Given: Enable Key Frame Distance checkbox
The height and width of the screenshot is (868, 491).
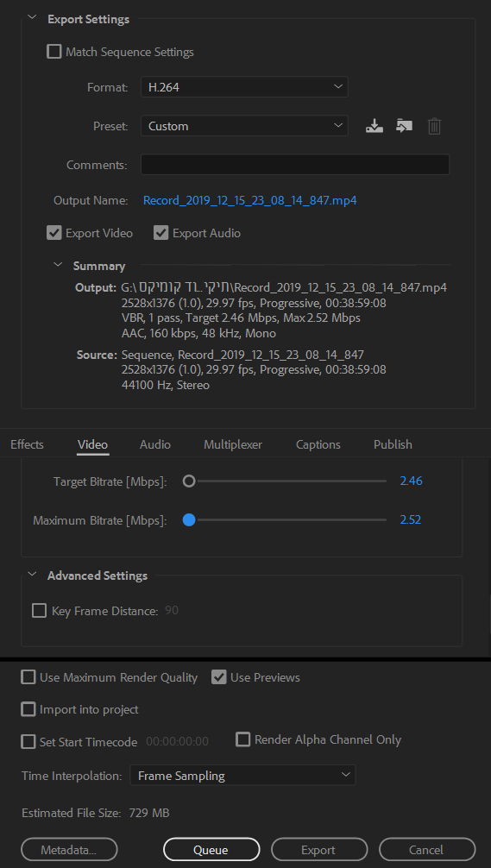Looking at the screenshot, I should click(39, 611).
